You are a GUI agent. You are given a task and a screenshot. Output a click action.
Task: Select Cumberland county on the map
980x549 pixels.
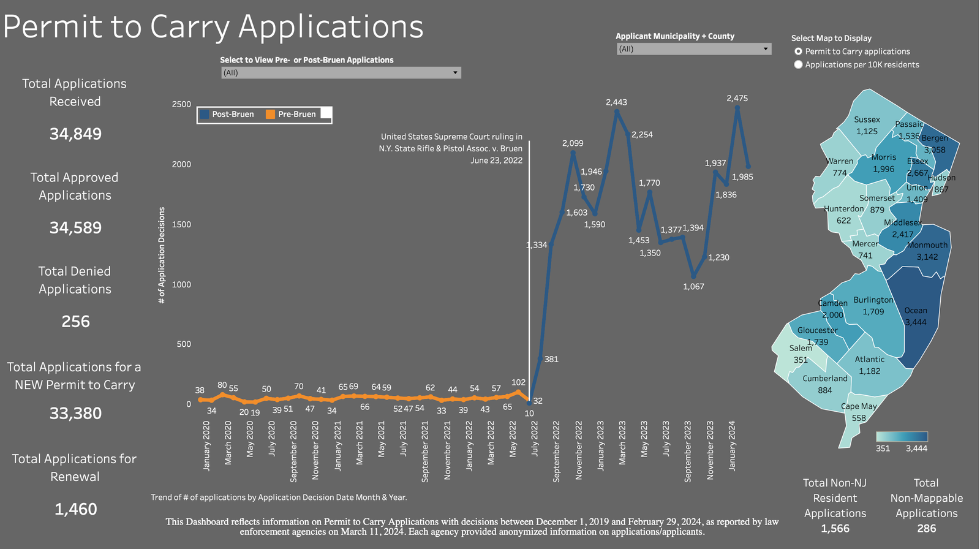click(x=824, y=384)
